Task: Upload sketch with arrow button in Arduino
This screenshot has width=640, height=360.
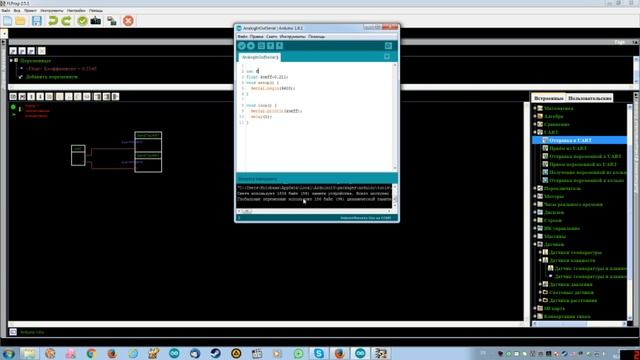Action: click(x=251, y=46)
